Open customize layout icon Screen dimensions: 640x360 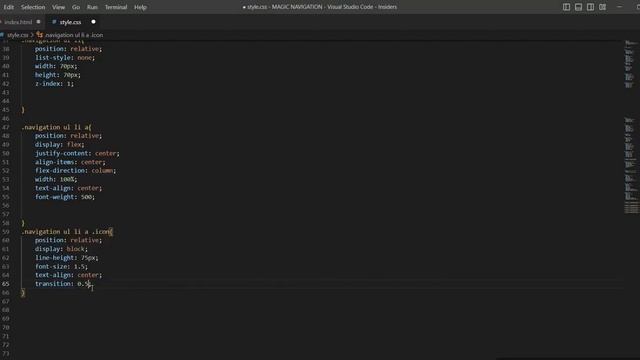(x=602, y=7)
